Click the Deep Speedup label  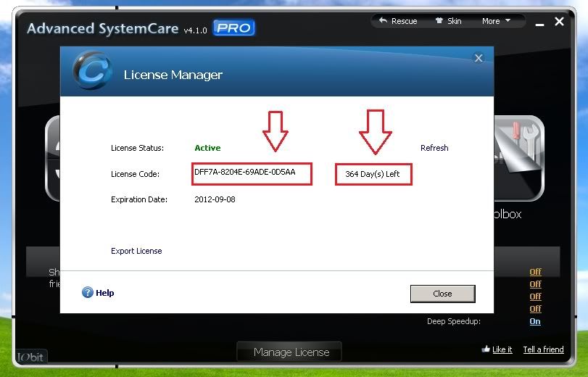(x=454, y=321)
